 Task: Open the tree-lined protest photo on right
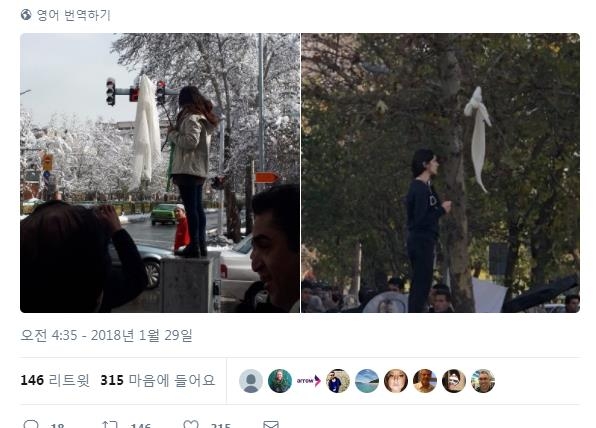pos(441,173)
